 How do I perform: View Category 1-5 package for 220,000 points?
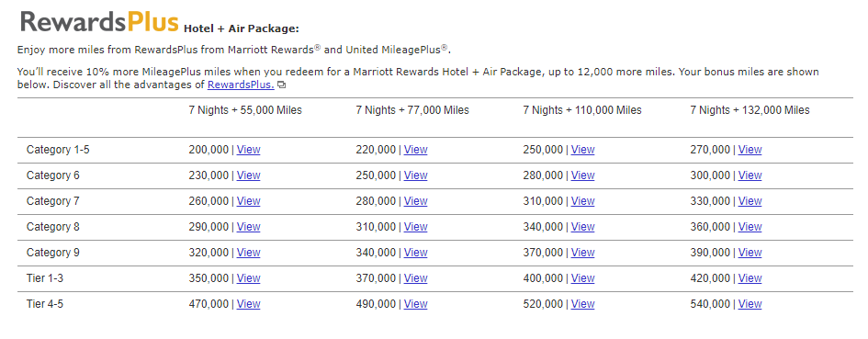coord(416,150)
